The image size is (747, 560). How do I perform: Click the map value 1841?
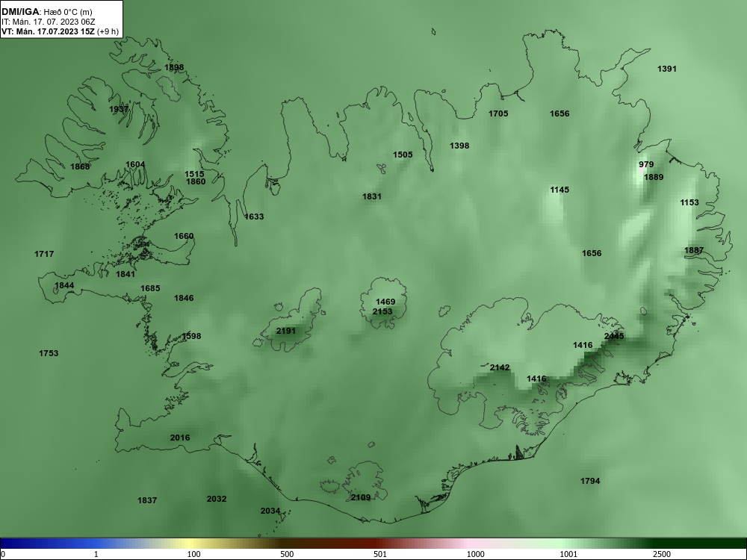tap(125, 274)
